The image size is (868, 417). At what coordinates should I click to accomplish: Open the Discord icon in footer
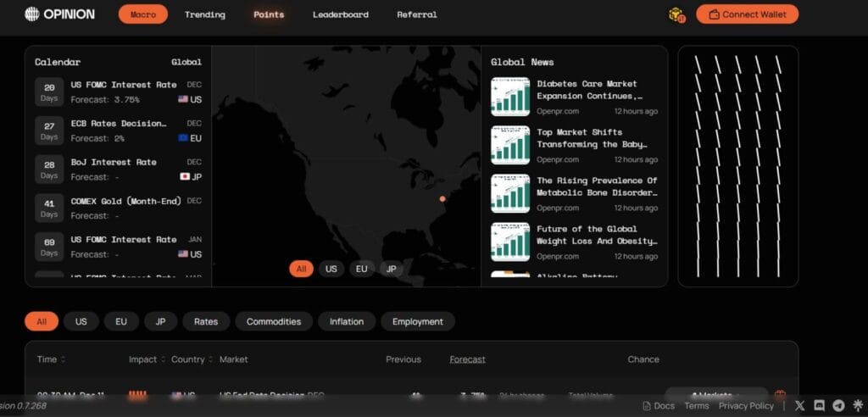coord(819,406)
